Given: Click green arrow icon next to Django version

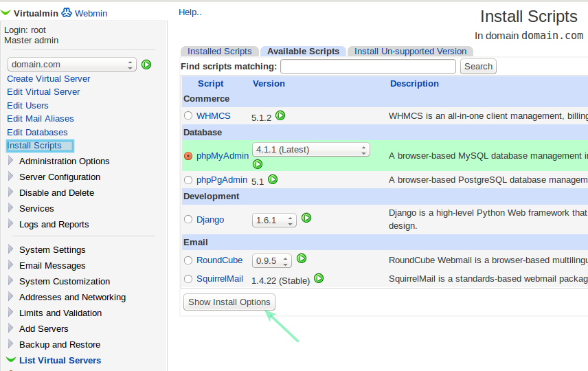Looking at the screenshot, I should click(x=306, y=218).
